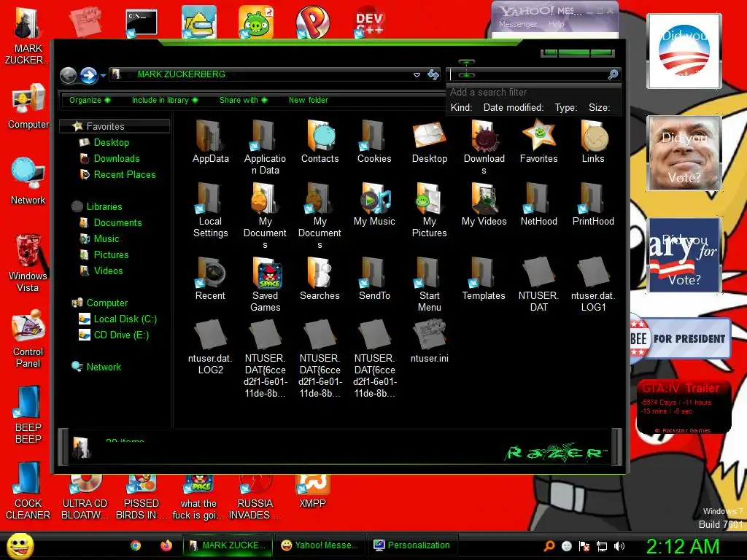
Task: Select the ntuser.dat.LOG1 file
Action: (593, 284)
